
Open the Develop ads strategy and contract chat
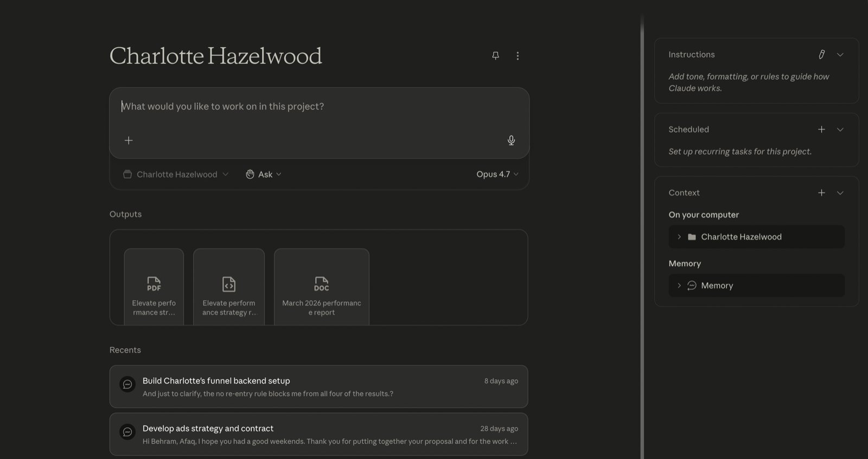tap(318, 434)
